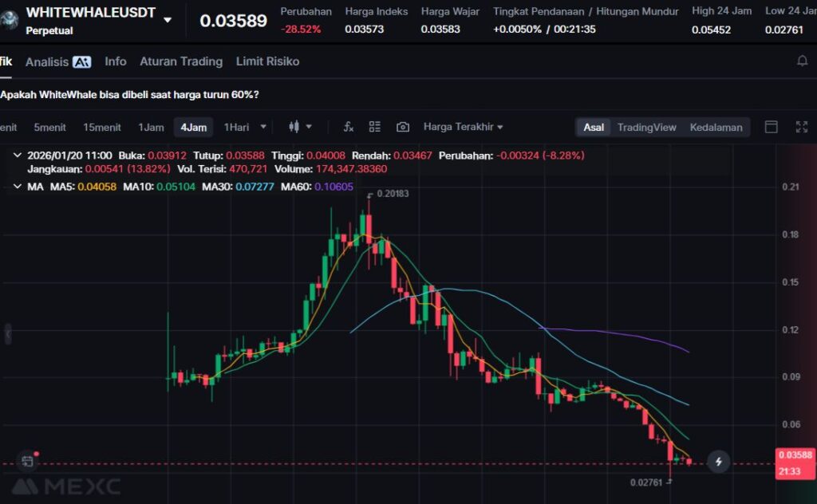
Task: Click the notification bell icon
Action: click(802, 61)
